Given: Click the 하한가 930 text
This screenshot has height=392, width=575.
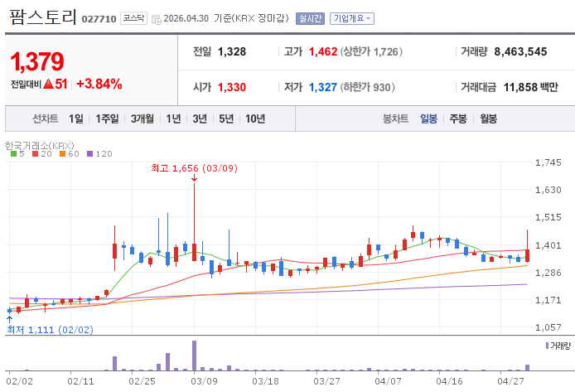Looking at the screenshot, I should point(367,87).
